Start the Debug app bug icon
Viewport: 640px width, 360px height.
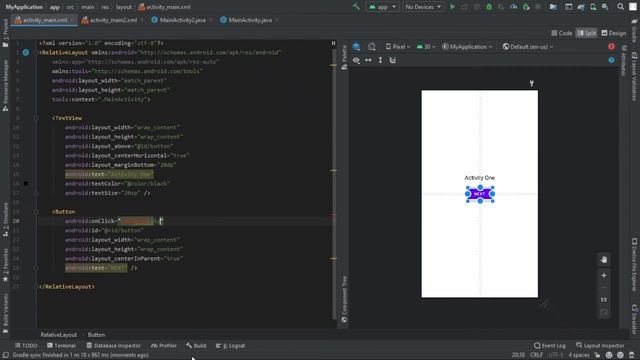pos(489,7)
